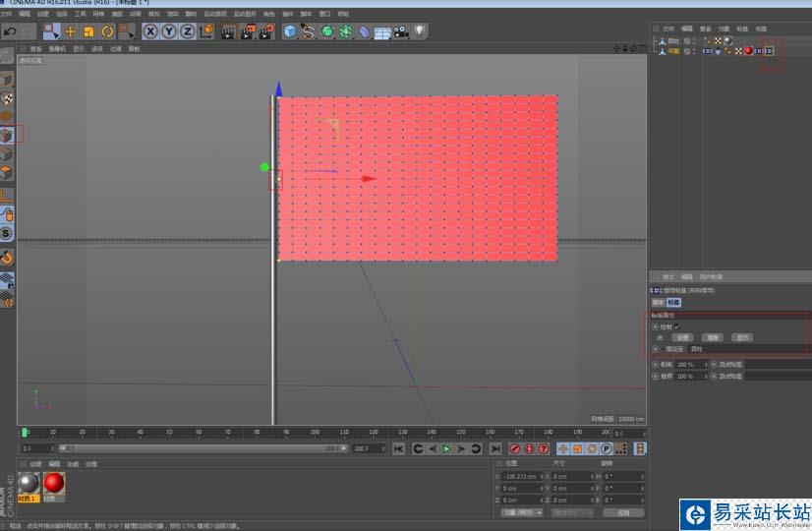Click frame 90 on timeline ruler
Image resolution: width=812 pixels, height=531 pixels.
click(x=286, y=433)
